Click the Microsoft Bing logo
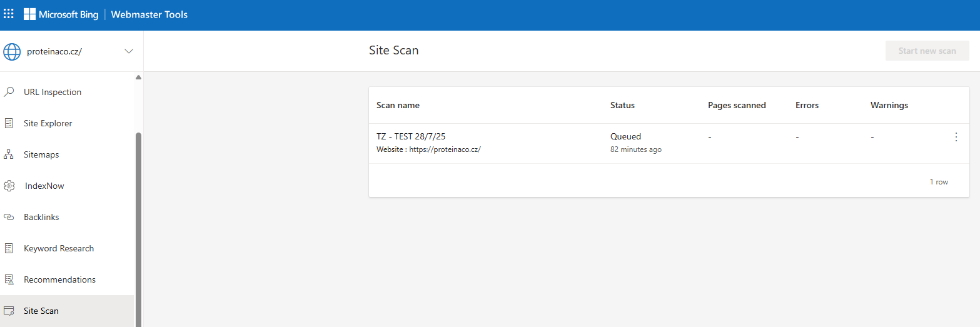The width and height of the screenshot is (980, 327). point(61,14)
